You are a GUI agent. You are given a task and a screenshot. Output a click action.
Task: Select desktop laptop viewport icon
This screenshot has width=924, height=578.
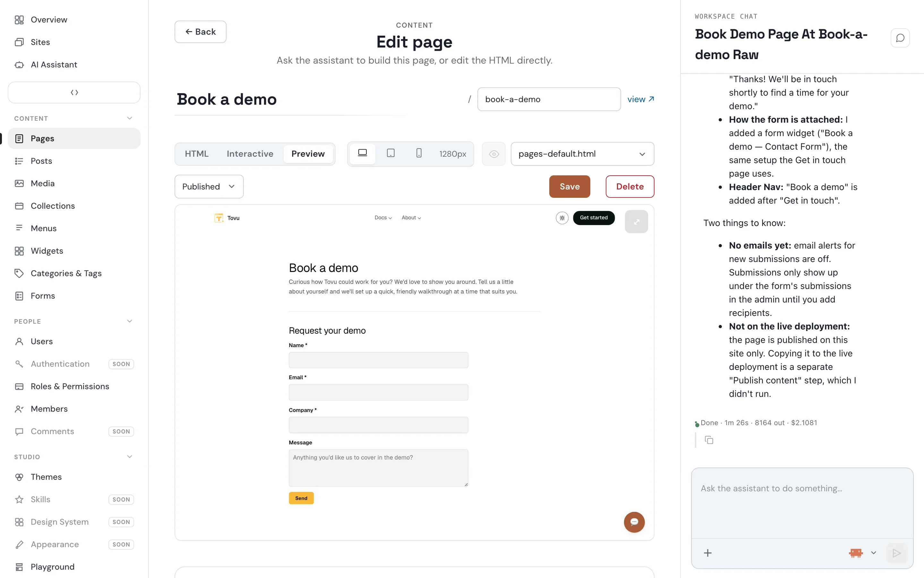click(362, 154)
